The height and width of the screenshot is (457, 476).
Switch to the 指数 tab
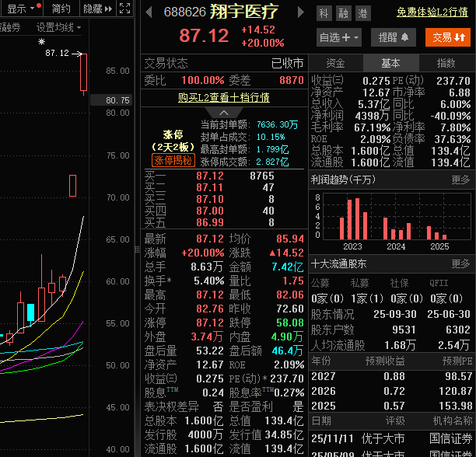tap(446, 63)
